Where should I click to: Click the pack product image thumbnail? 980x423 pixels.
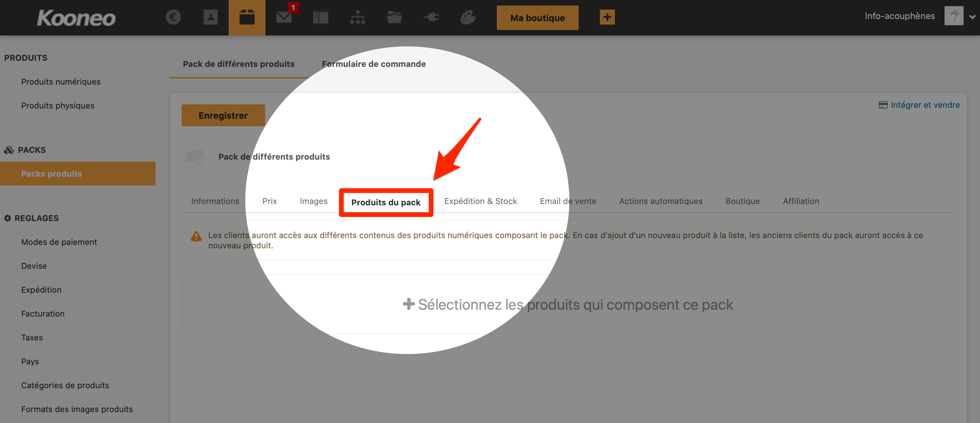click(x=195, y=157)
